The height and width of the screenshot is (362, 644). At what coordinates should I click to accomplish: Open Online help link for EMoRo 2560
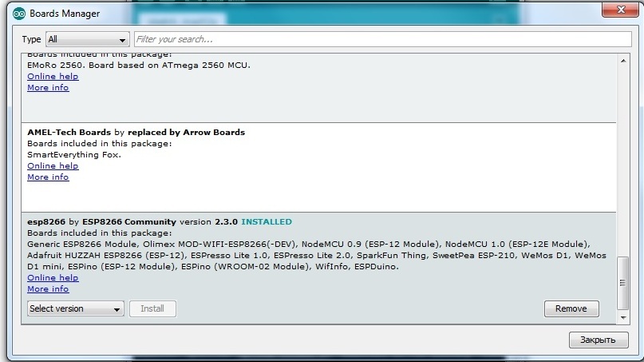click(x=53, y=77)
